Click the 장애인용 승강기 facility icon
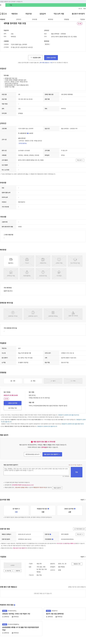 (x=33, y=314)
